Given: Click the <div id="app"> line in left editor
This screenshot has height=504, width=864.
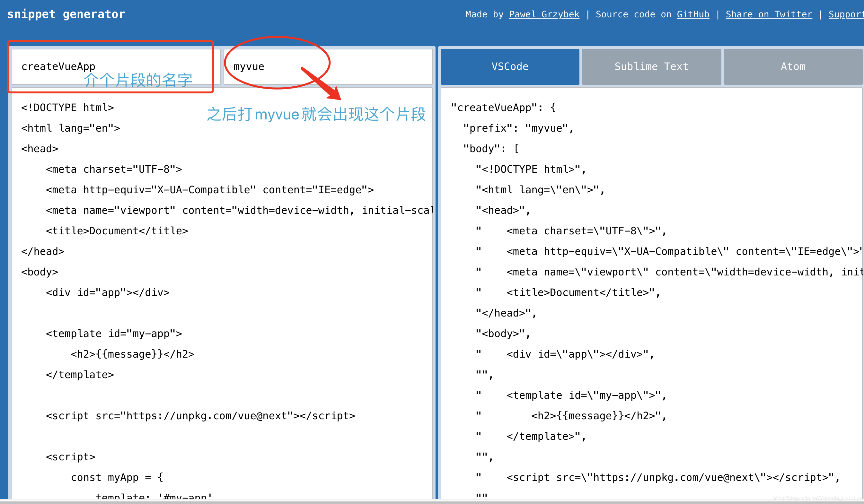Looking at the screenshot, I should tap(108, 292).
